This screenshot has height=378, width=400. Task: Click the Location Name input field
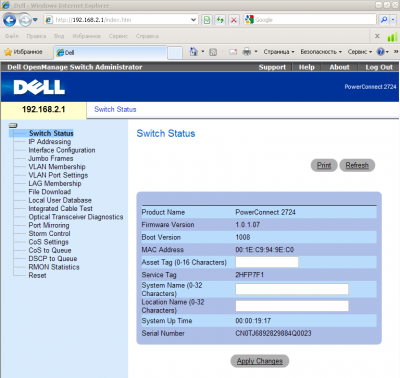292,306
